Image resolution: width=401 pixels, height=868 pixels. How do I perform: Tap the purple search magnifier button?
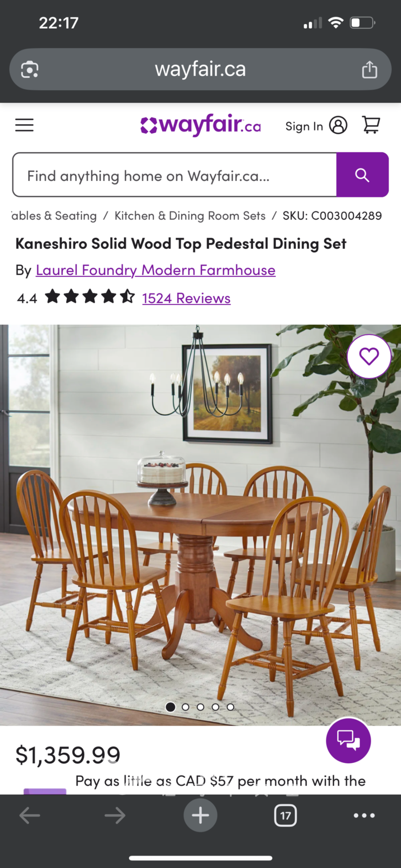coord(362,175)
